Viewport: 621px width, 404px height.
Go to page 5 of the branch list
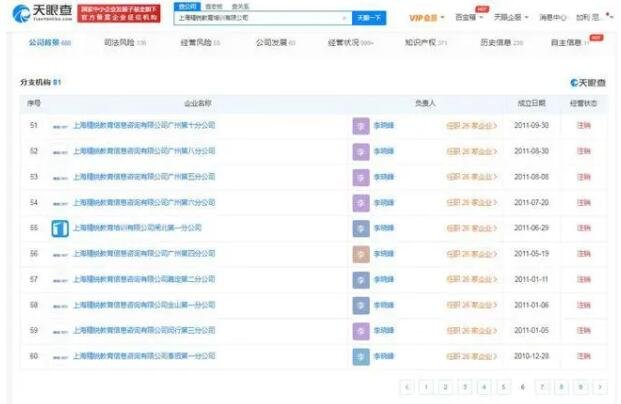click(x=503, y=387)
